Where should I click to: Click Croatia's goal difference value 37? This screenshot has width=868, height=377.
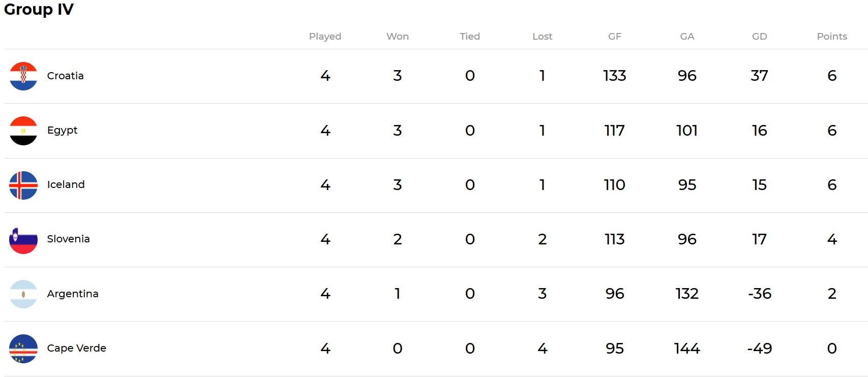pos(759,76)
